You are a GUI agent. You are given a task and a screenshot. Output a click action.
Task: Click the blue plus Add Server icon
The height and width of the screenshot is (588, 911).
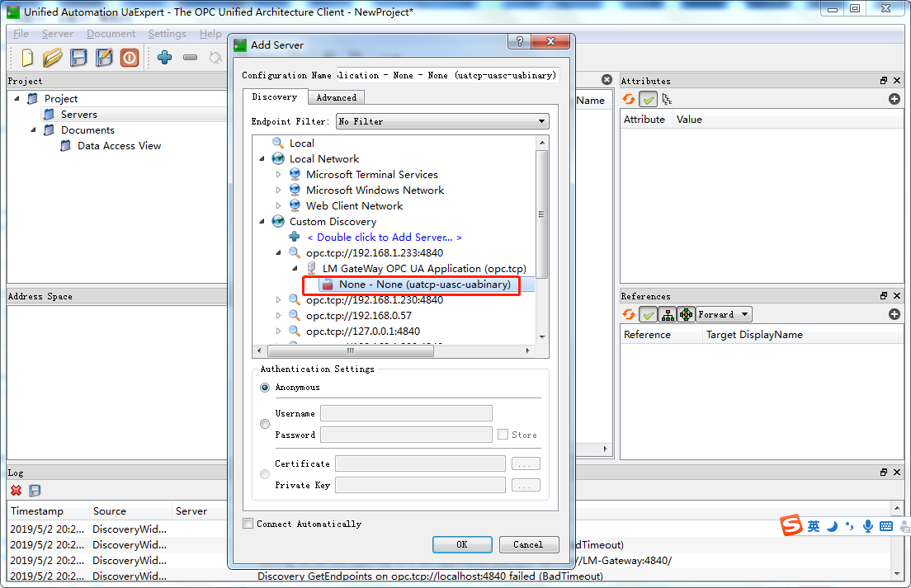click(x=295, y=237)
